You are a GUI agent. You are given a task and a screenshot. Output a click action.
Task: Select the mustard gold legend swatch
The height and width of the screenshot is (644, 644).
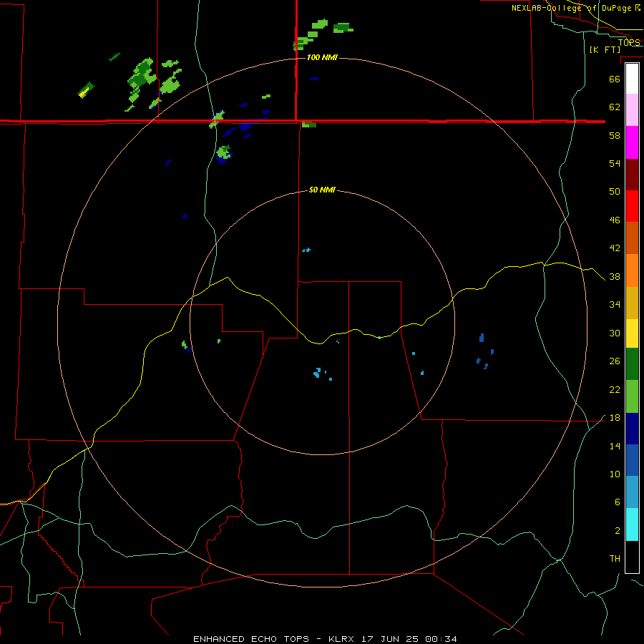[632, 303]
